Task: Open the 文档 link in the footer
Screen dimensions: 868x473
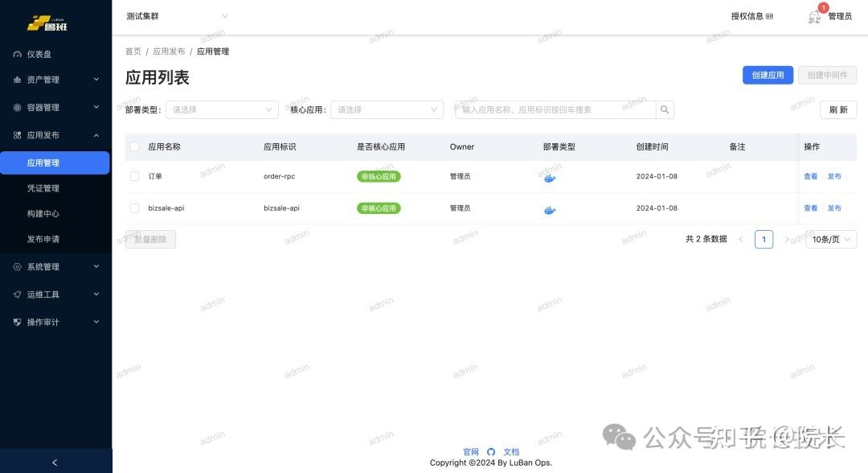Action: [511, 452]
